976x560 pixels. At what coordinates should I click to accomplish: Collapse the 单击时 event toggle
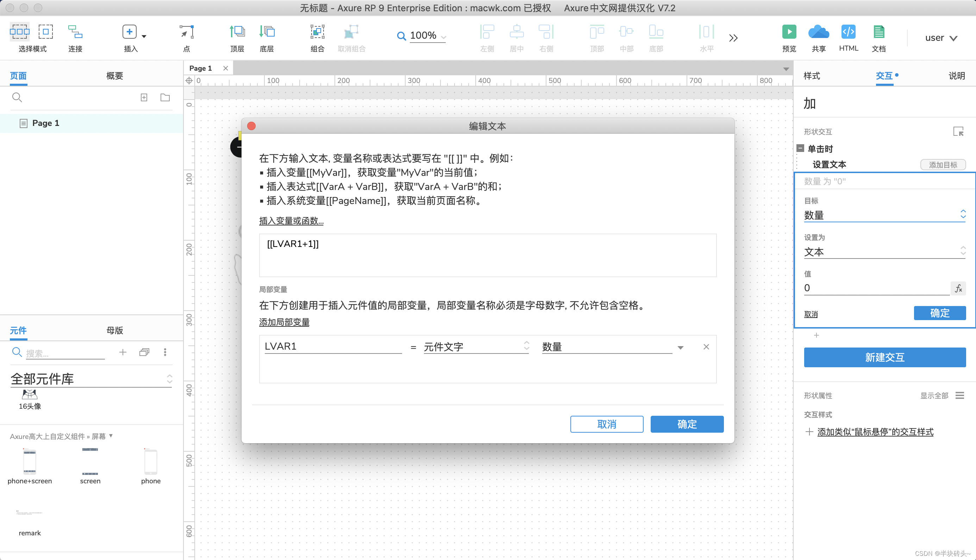point(801,148)
